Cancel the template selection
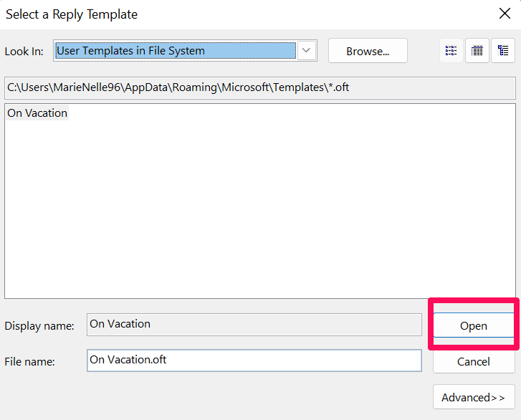Viewport: 521px width, 420px height. (473, 361)
